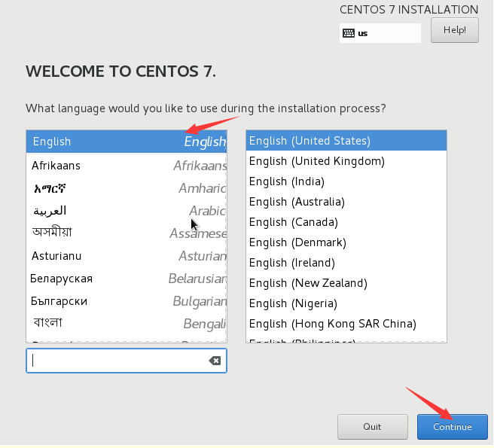Choose the Arabic language row

click(127, 211)
